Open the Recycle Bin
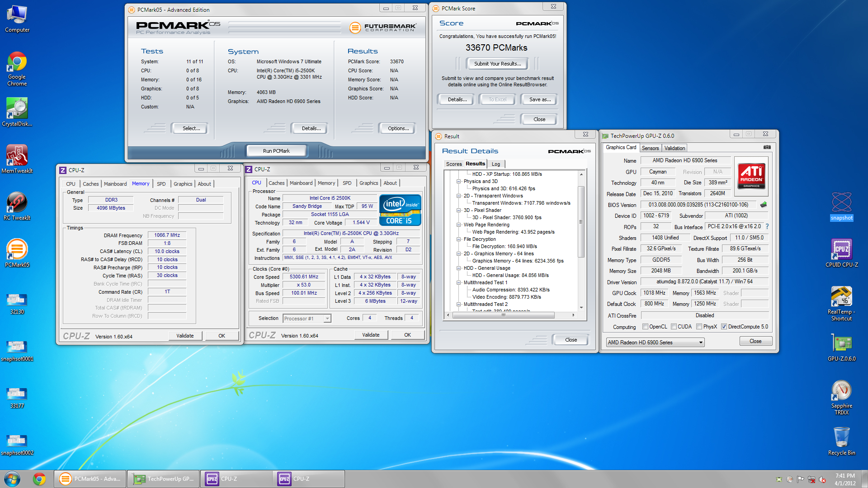 coord(841,441)
